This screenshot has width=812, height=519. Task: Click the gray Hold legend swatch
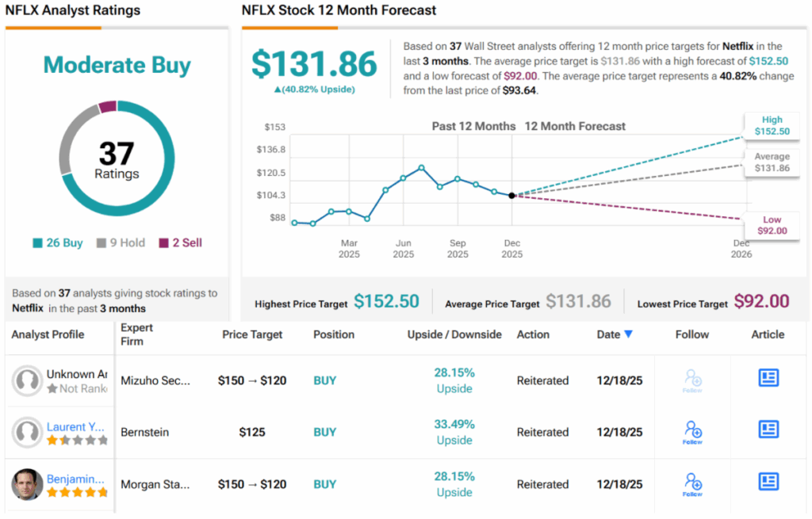click(x=101, y=243)
